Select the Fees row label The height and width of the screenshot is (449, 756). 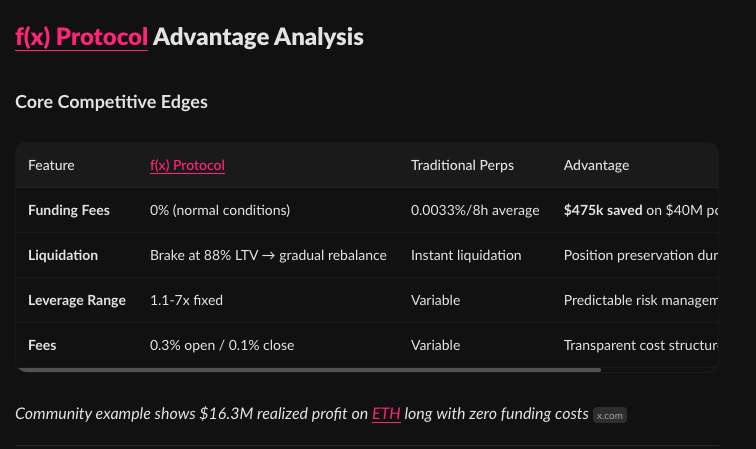pyautogui.click(x=42, y=345)
